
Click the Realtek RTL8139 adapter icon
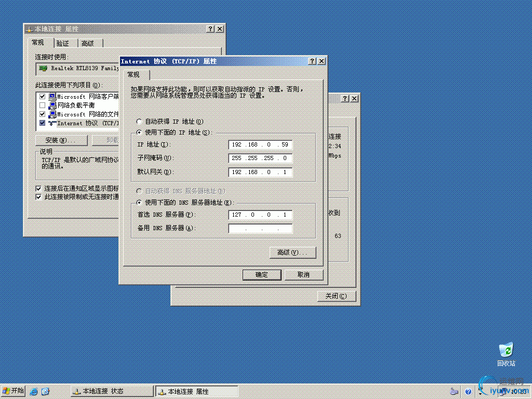tap(43, 68)
